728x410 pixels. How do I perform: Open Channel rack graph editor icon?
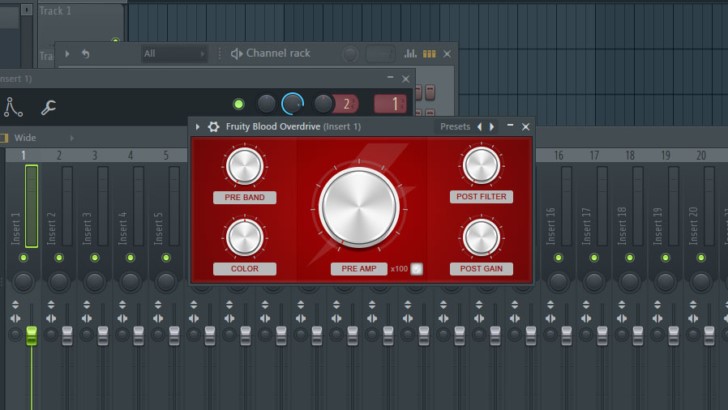pos(410,54)
